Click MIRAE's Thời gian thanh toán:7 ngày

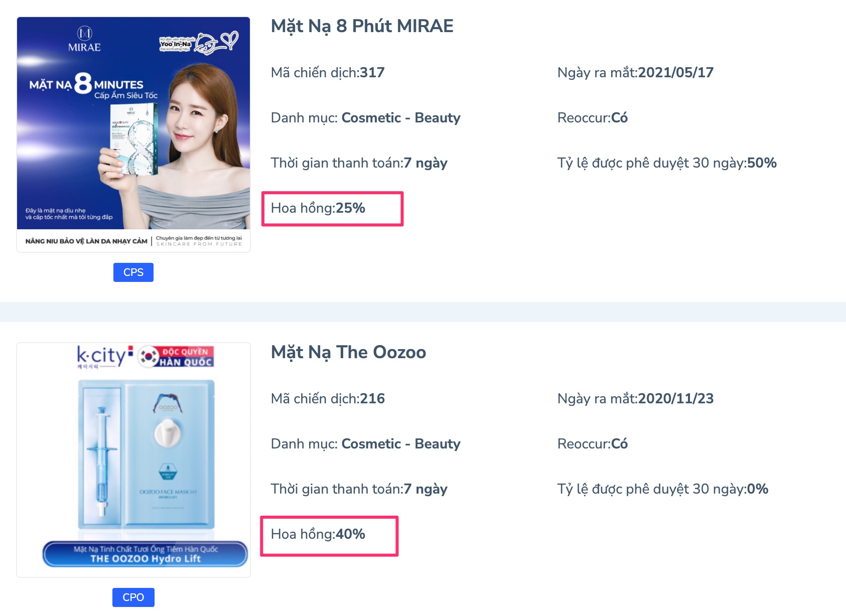pyautogui.click(x=359, y=163)
